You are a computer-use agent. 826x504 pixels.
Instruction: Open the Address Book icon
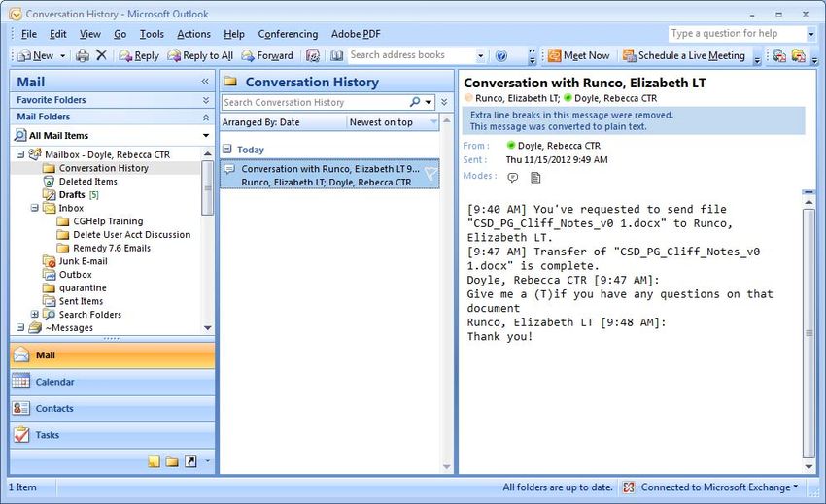336,55
